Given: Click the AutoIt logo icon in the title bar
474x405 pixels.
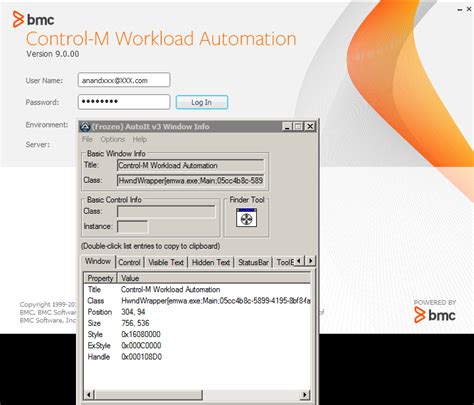Looking at the screenshot, I should [x=85, y=127].
